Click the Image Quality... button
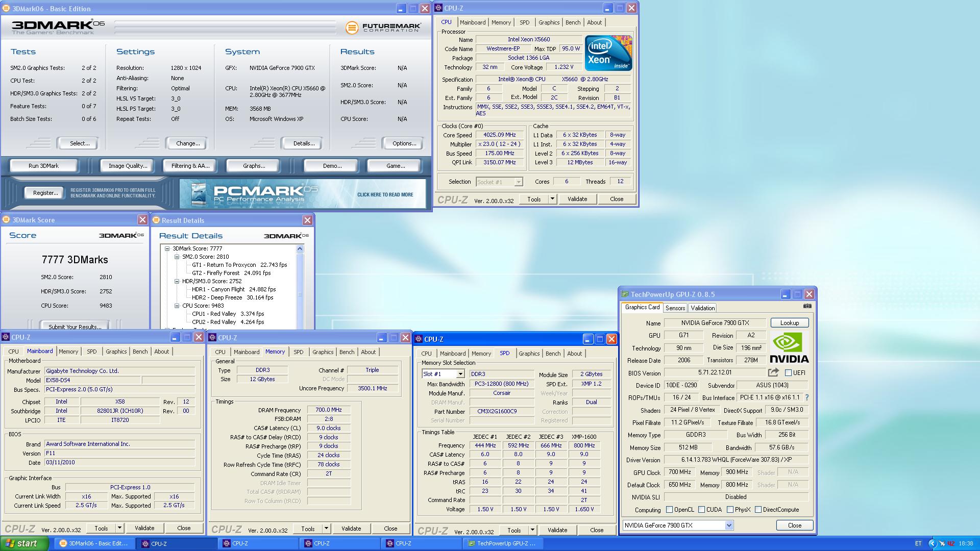Screen dimensions: 980x551 coord(128,166)
